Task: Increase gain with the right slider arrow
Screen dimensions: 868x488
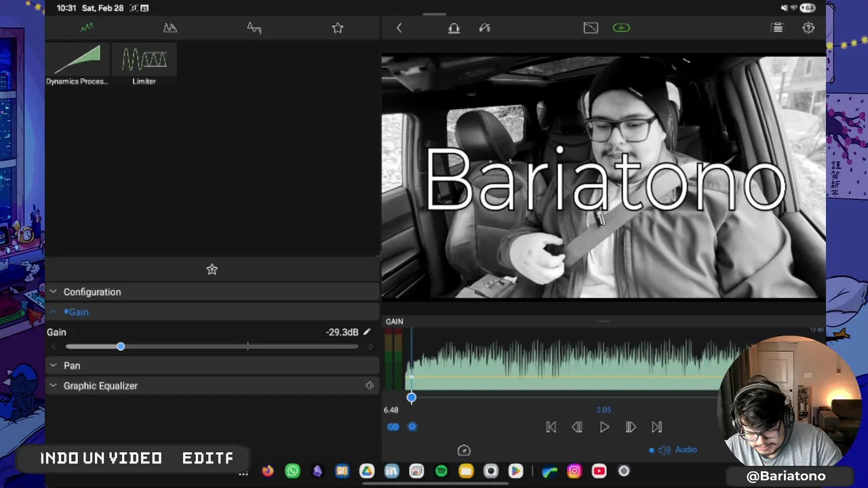Action: (370, 346)
